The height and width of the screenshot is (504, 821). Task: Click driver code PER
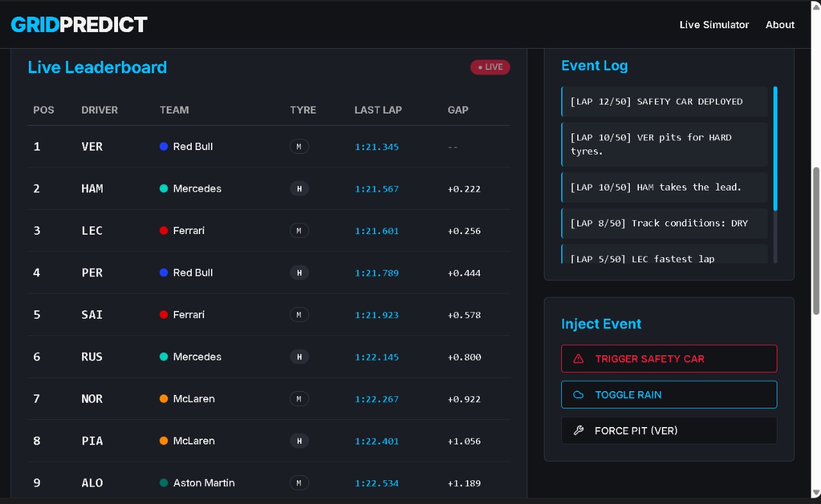[x=92, y=273]
